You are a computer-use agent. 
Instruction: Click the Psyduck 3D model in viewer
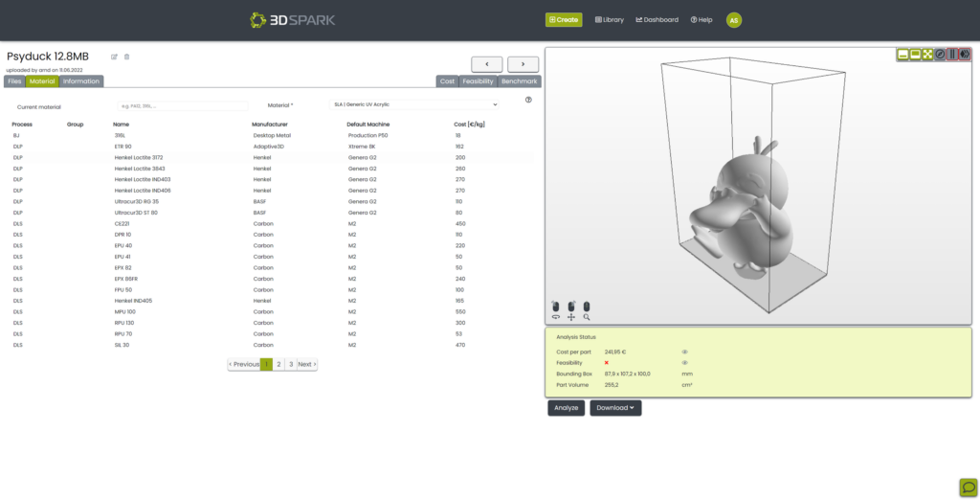[x=743, y=210]
